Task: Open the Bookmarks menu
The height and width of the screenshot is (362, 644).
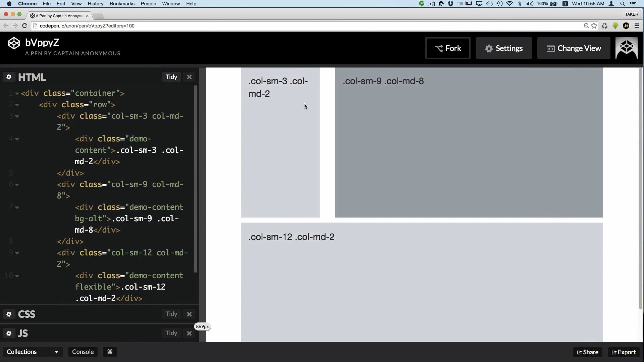Action: 122,4
